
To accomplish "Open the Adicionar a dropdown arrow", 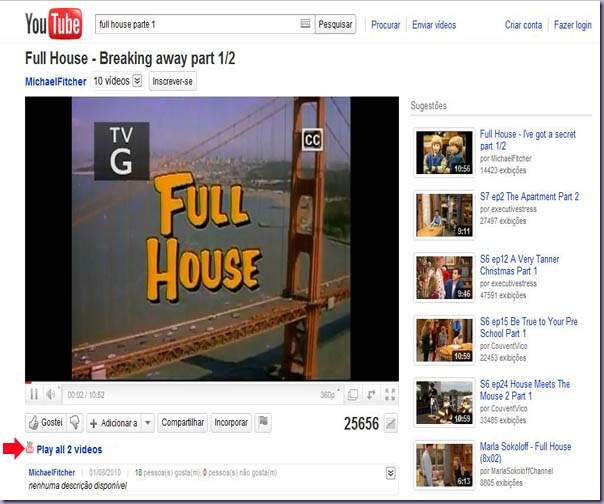I will 148,423.
